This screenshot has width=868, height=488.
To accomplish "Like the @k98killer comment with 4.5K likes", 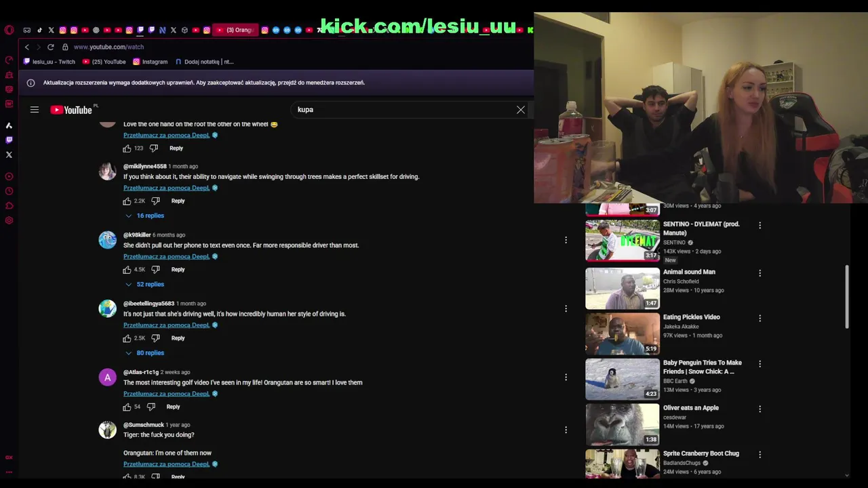I will 127,270.
